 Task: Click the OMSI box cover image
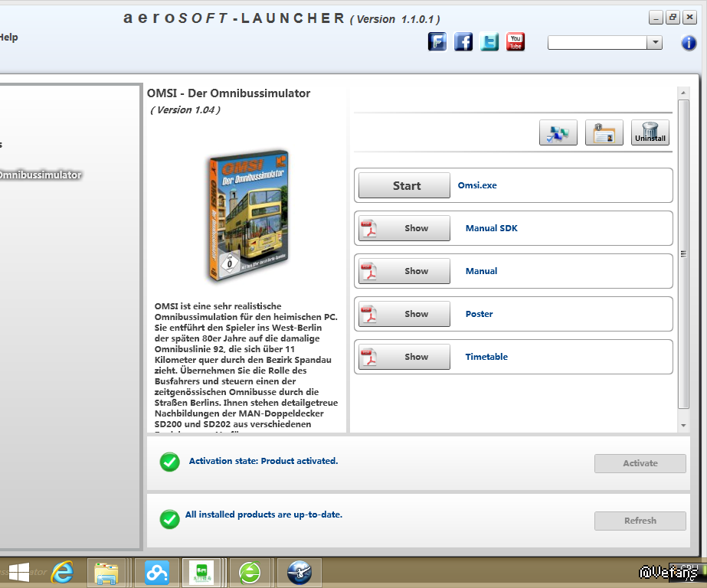tap(248, 215)
